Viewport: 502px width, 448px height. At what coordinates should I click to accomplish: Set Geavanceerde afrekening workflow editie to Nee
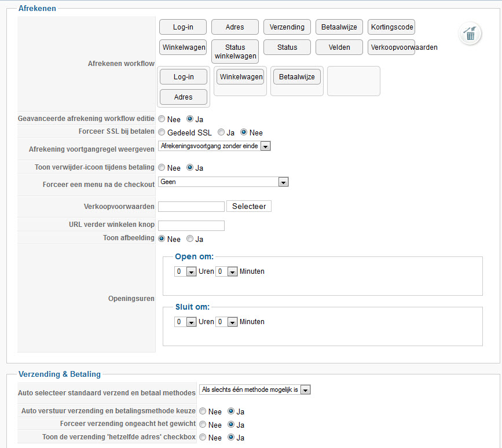[162, 119]
